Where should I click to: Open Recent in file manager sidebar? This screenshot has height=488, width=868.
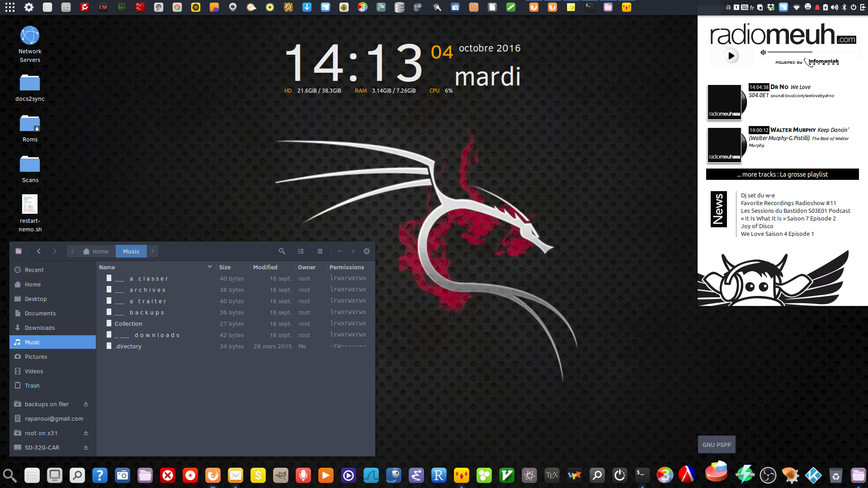pyautogui.click(x=52, y=270)
